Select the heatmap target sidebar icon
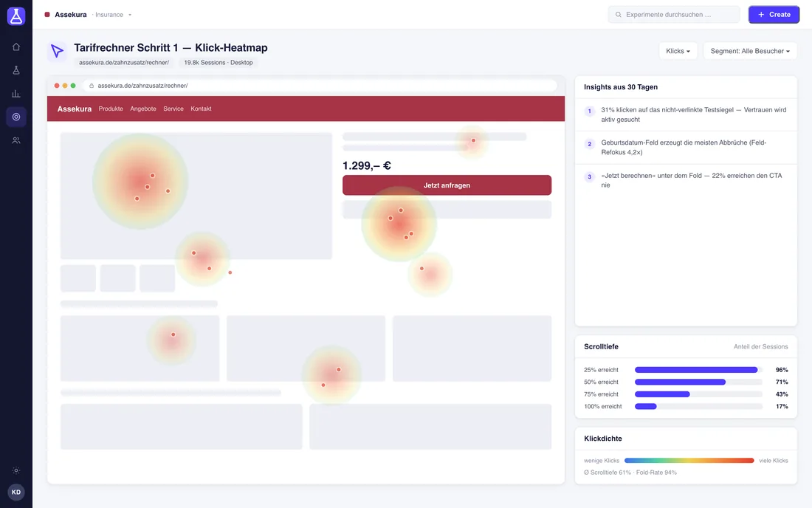 (16, 117)
